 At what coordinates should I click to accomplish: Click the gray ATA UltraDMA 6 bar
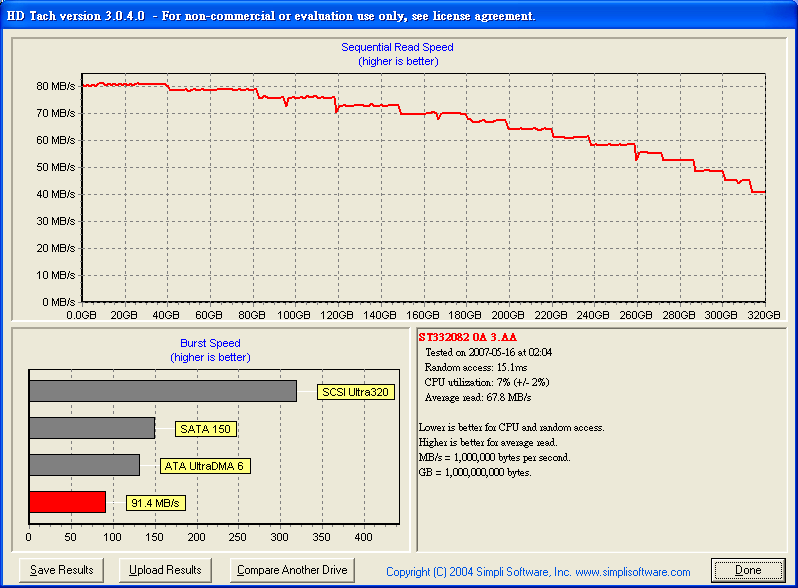click(84, 465)
